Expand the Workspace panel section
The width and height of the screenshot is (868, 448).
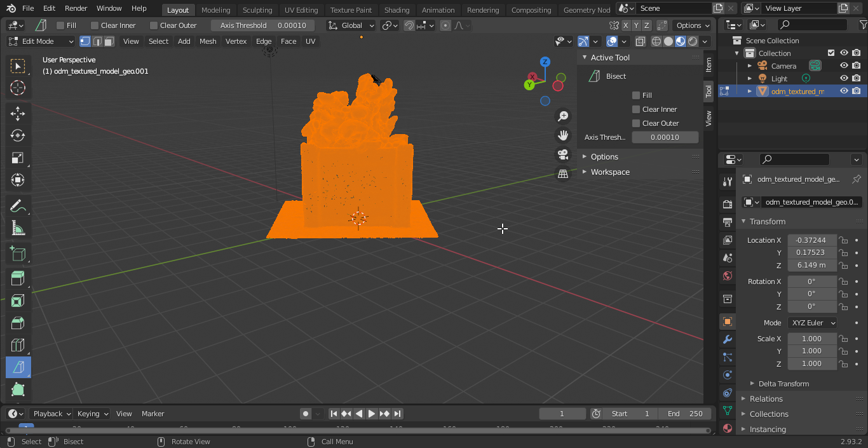(610, 172)
